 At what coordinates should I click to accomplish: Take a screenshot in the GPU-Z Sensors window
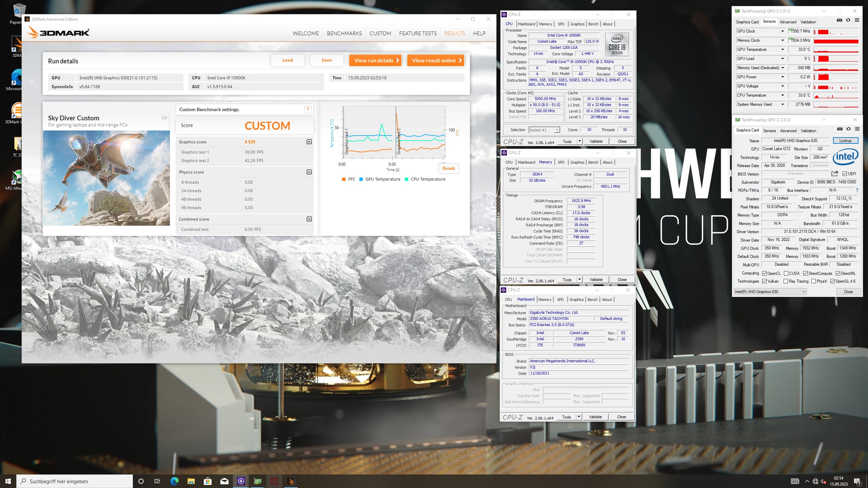840,20
